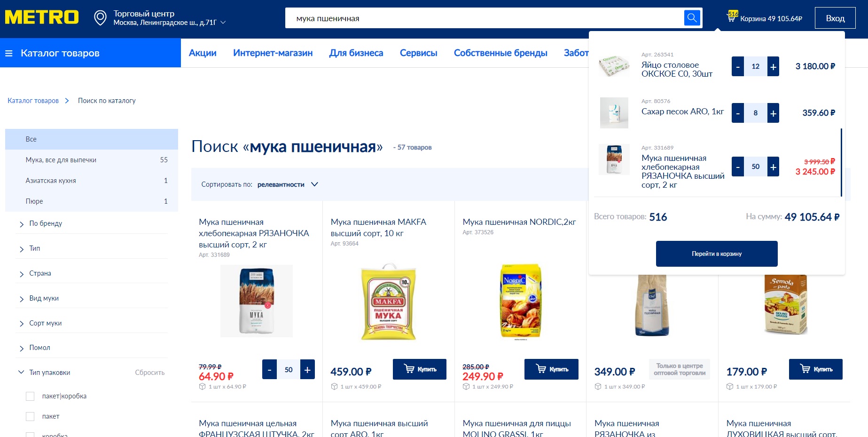Click Перейти в корзину button
Viewport: 868px width, 437px height.
[717, 254]
